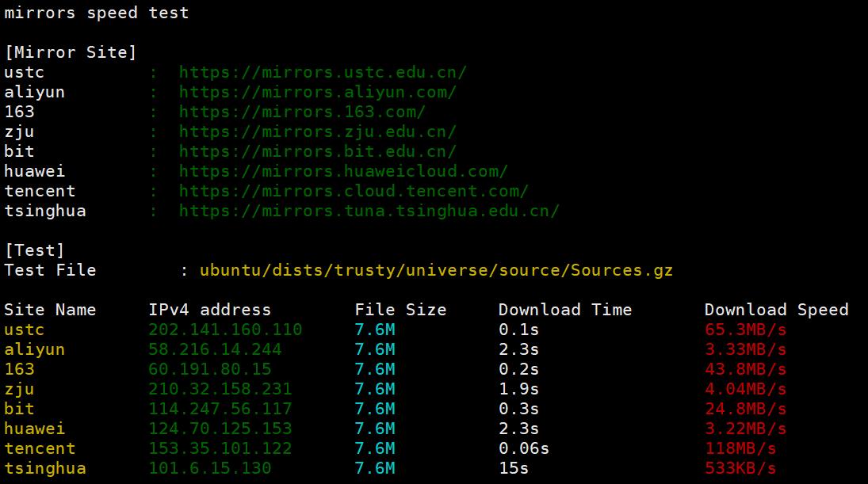Click the 533KB/s download speed
868x484 pixels.
740,468
